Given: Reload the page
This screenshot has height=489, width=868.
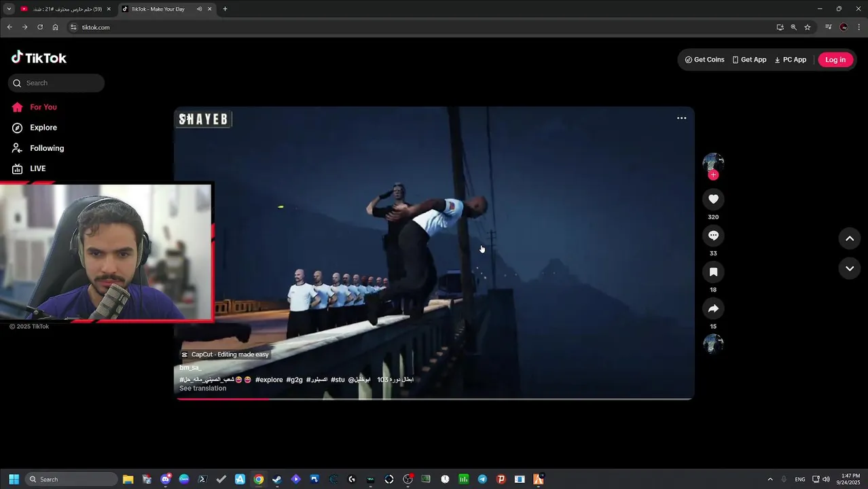Looking at the screenshot, I should tap(40, 27).
